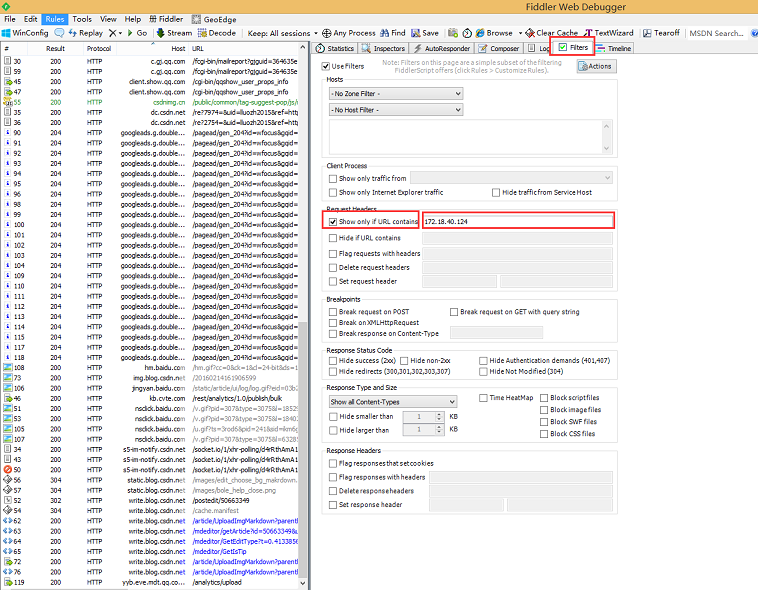The height and width of the screenshot is (590, 758).
Task: Click Tearoff in the toolbar
Action: [661, 33]
